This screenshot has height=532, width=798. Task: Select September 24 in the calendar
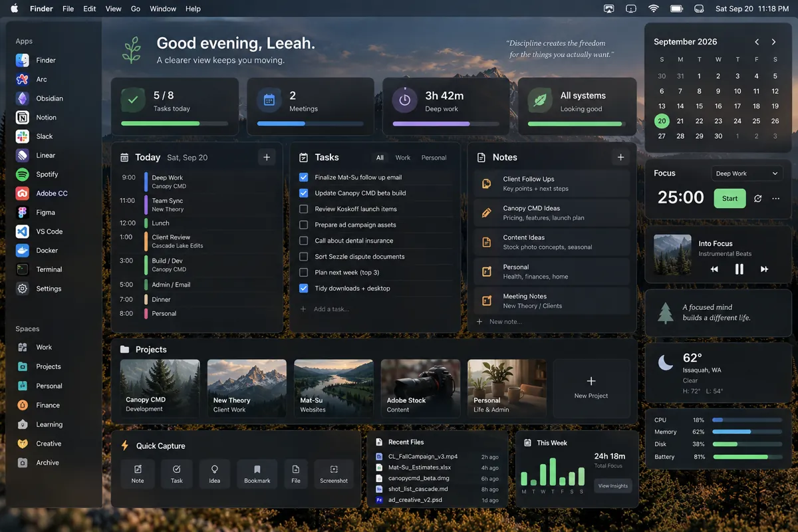coord(737,121)
